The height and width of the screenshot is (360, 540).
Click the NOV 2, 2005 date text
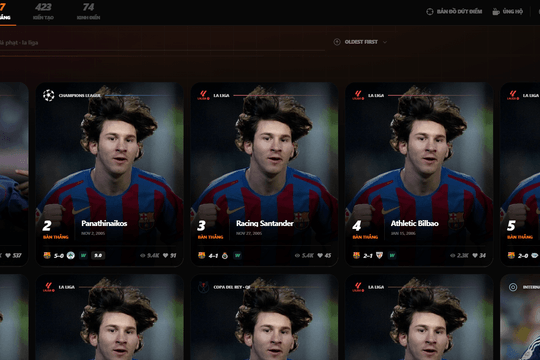[x=93, y=234]
